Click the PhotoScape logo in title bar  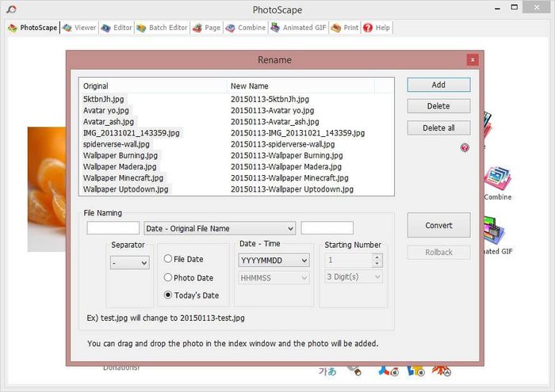tap(11, 10)
